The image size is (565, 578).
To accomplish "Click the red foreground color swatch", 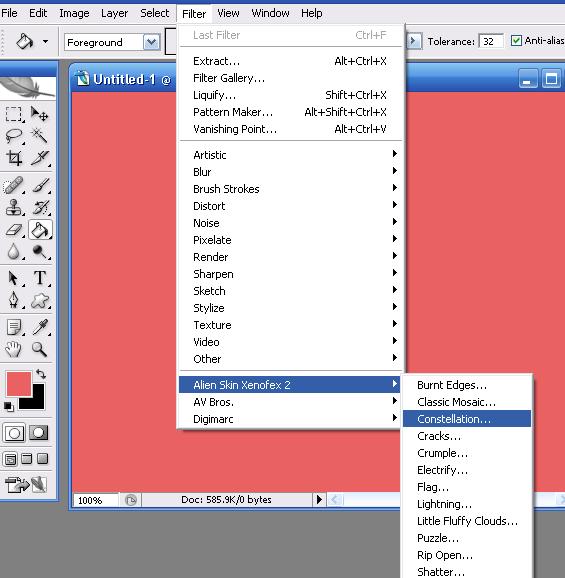I will 19,384.
